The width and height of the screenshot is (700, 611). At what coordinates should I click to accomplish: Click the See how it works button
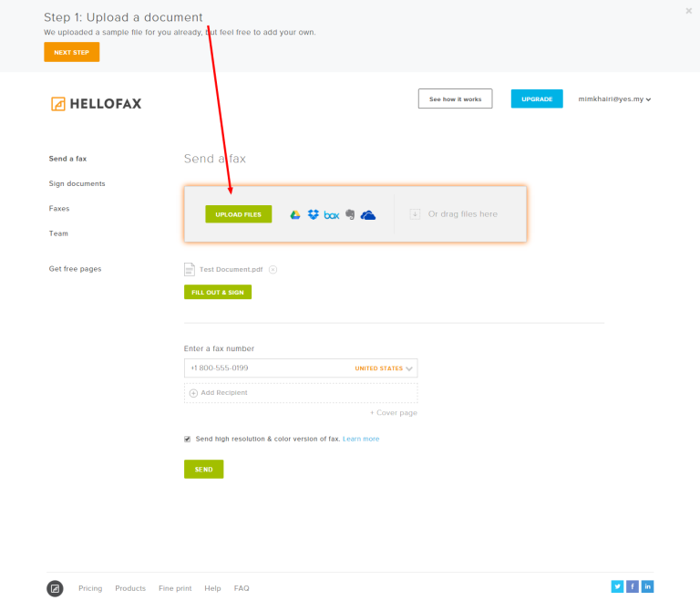tap(456, 98)
